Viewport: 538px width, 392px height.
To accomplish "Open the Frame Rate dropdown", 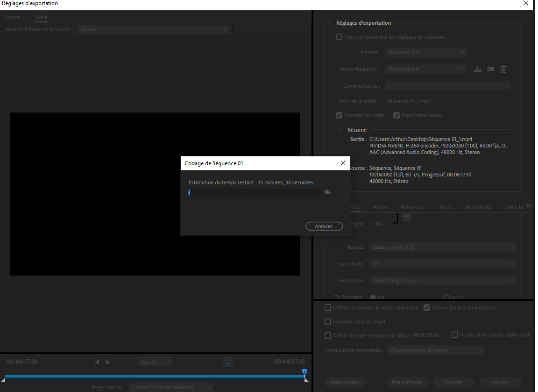I will (443, 264).
